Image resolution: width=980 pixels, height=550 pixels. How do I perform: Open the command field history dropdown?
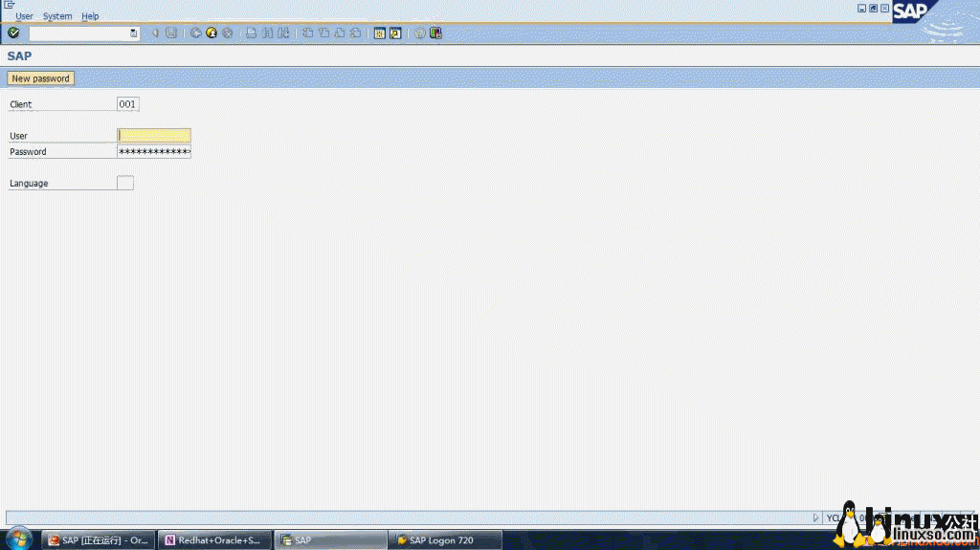point(133,33)
